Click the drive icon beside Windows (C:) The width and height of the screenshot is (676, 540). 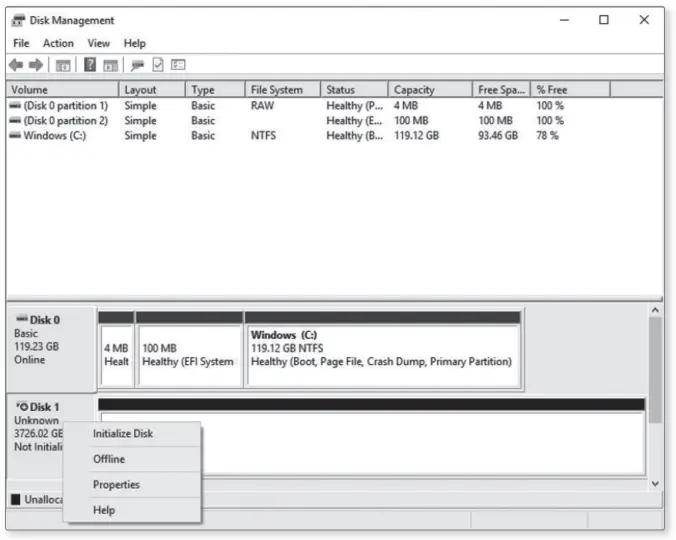coord(15,135)
